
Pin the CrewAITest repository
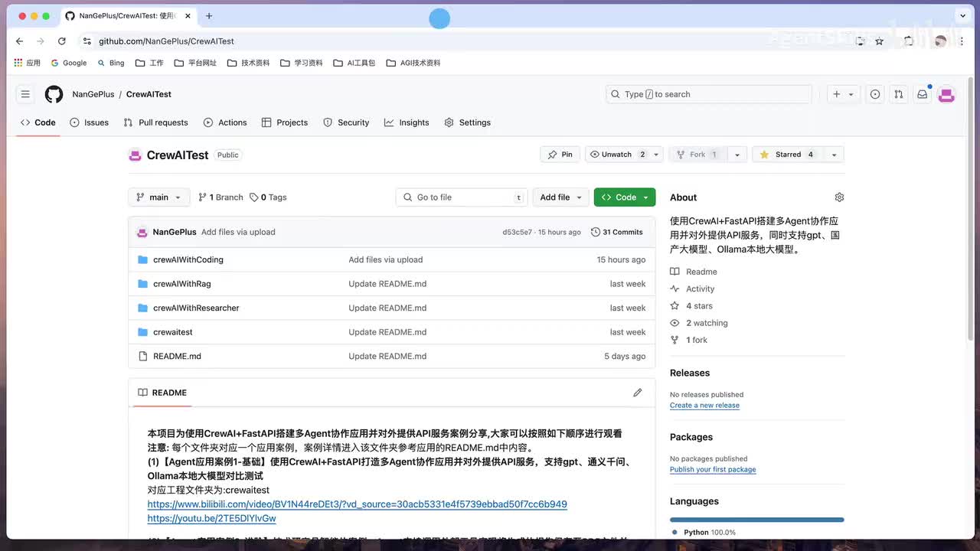pos(560,155)
